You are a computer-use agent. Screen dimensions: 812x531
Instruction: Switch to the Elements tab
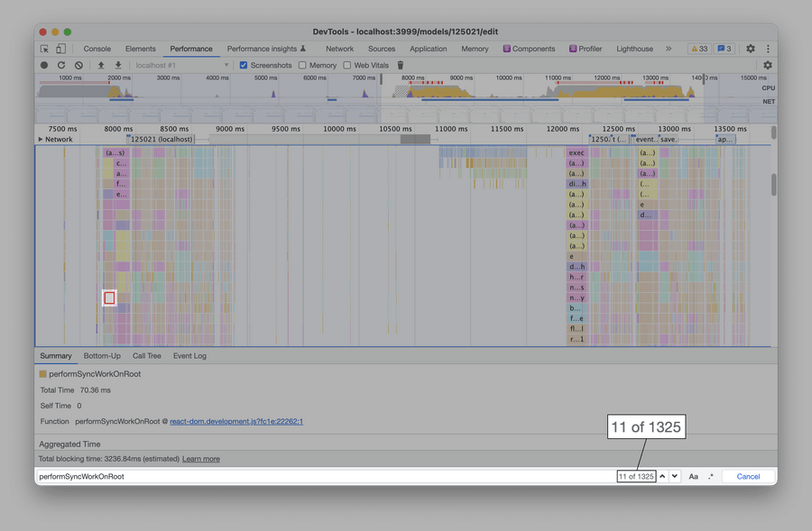[x=141, y=49]
